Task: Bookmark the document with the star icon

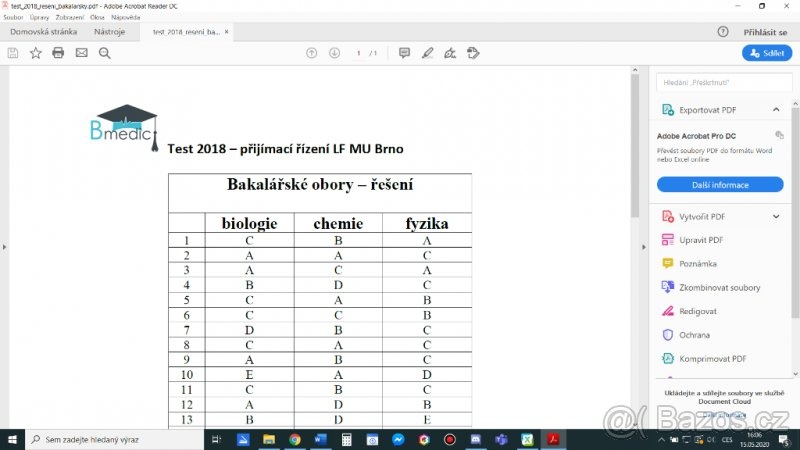Action: point(35,53)
